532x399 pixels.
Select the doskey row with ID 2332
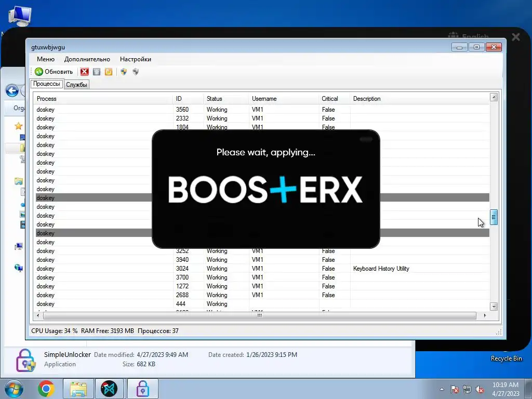[262, 118]
